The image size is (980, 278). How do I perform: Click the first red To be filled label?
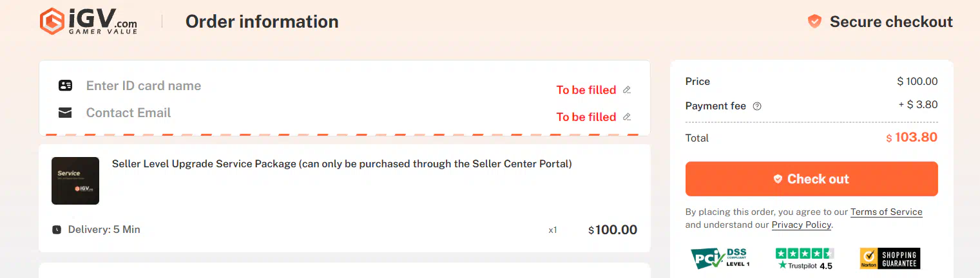(x=586, y=89)
